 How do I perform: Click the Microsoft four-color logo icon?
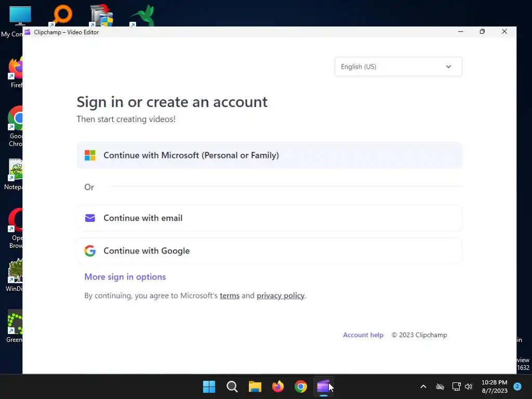[90, 155]
